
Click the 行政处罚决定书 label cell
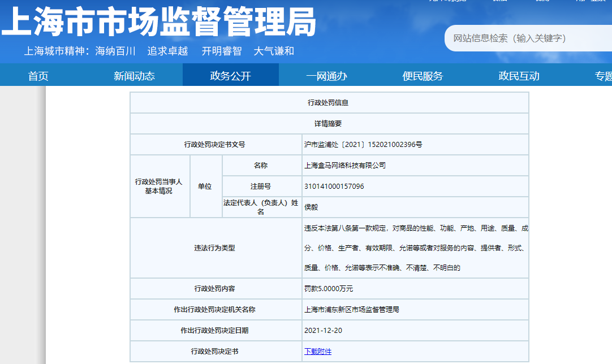point(216,351)
